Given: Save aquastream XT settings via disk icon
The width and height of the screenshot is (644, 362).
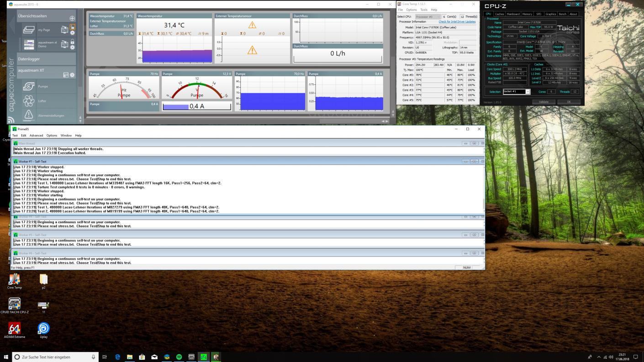Looking at the screenshot, I should pos(66,75).
